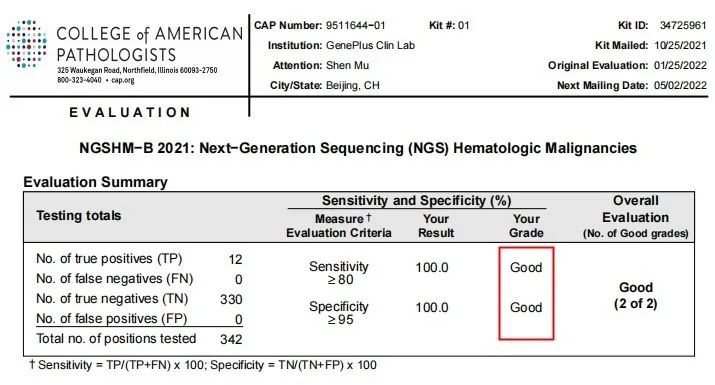Click the sensitivity formula footnote text
The width and height of the screenshot is (715, 385).
203,365
